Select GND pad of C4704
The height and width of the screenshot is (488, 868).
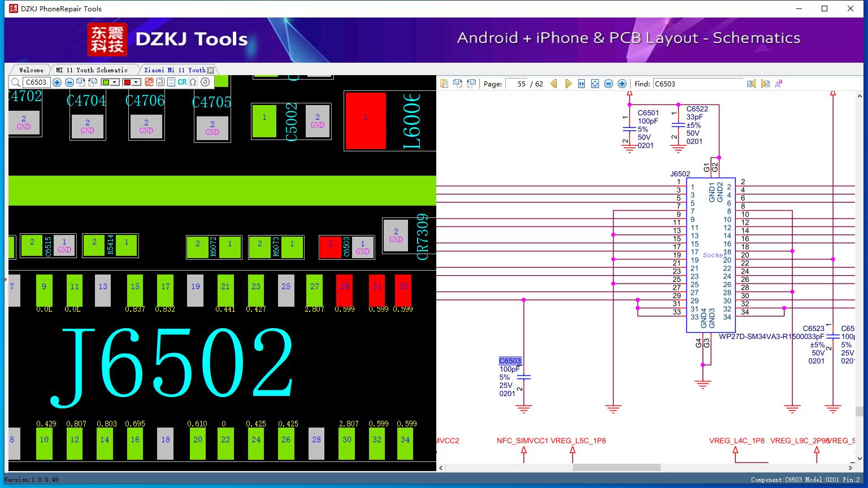tap(88, 127)
